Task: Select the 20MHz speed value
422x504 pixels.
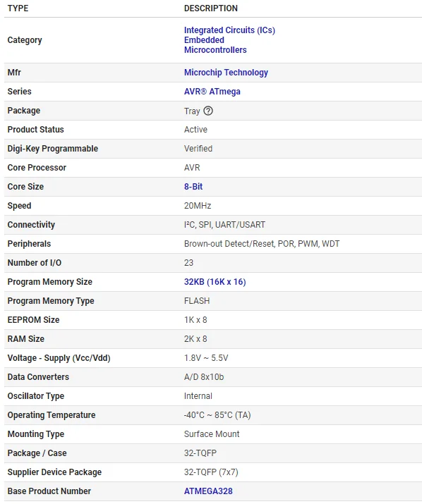Action: (x=198, y=206)
